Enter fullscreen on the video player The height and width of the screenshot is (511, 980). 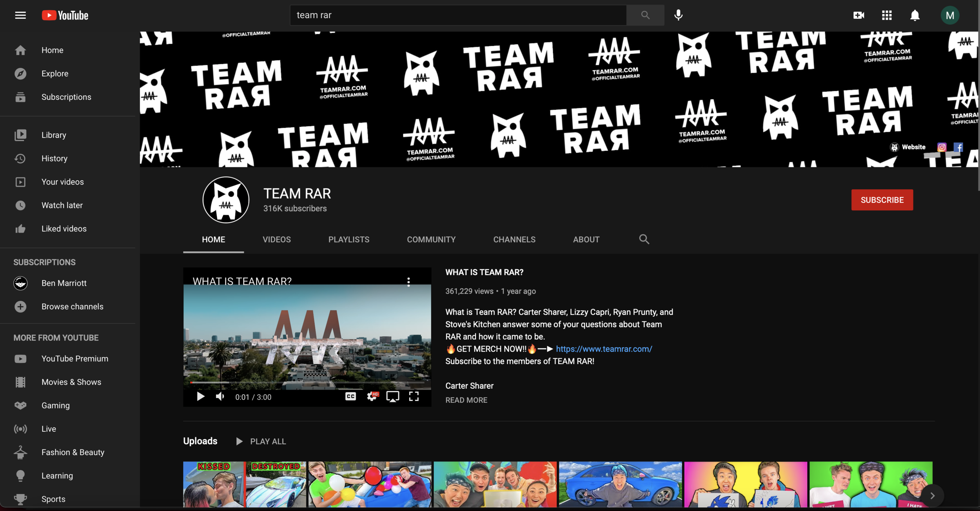(x=414, y=397)
